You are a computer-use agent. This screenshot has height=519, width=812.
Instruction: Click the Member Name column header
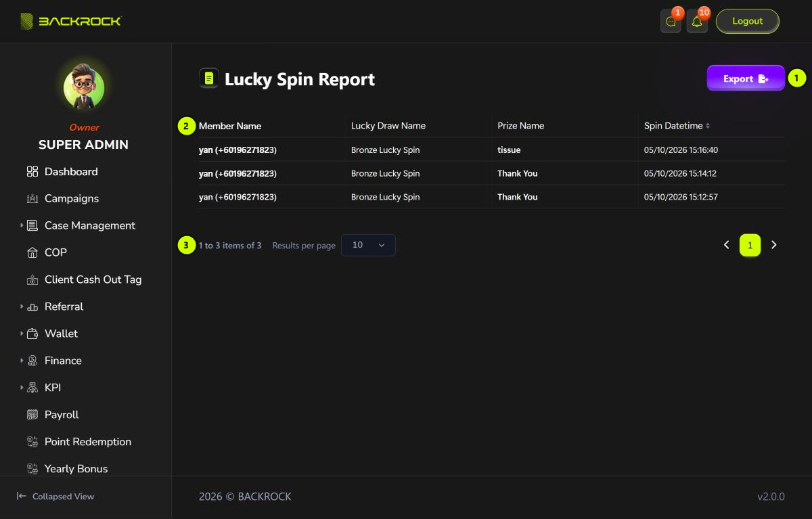(230, 126)
